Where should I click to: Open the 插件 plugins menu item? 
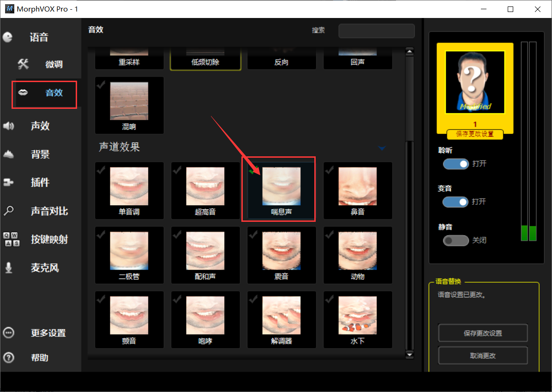tap(40, 182)
